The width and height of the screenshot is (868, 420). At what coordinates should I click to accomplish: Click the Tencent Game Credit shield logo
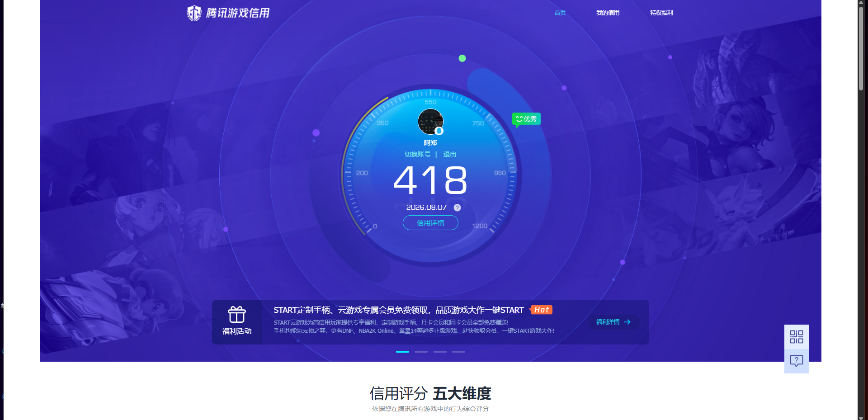[194, 13]
